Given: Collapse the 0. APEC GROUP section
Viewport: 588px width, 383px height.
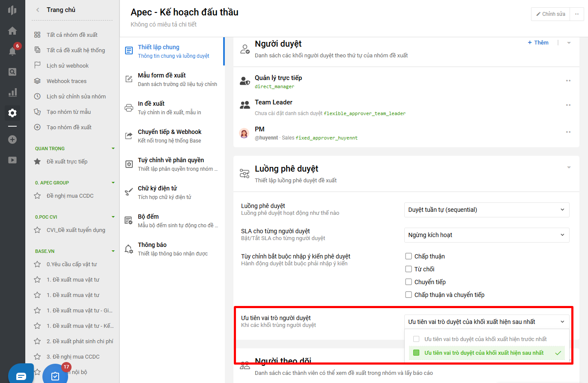Looking at the screenshot, I should point(113,183).
